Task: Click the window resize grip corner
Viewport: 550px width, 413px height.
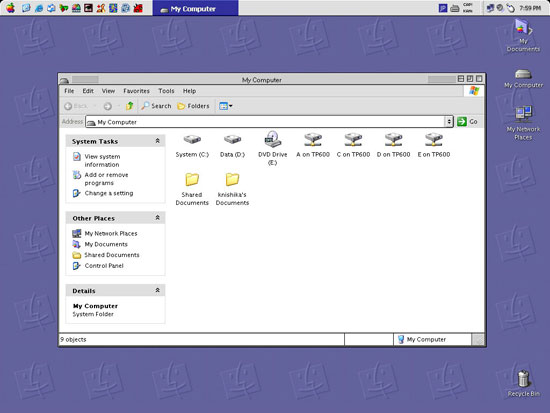Action: pyautogui.click(x=478, y=340)
